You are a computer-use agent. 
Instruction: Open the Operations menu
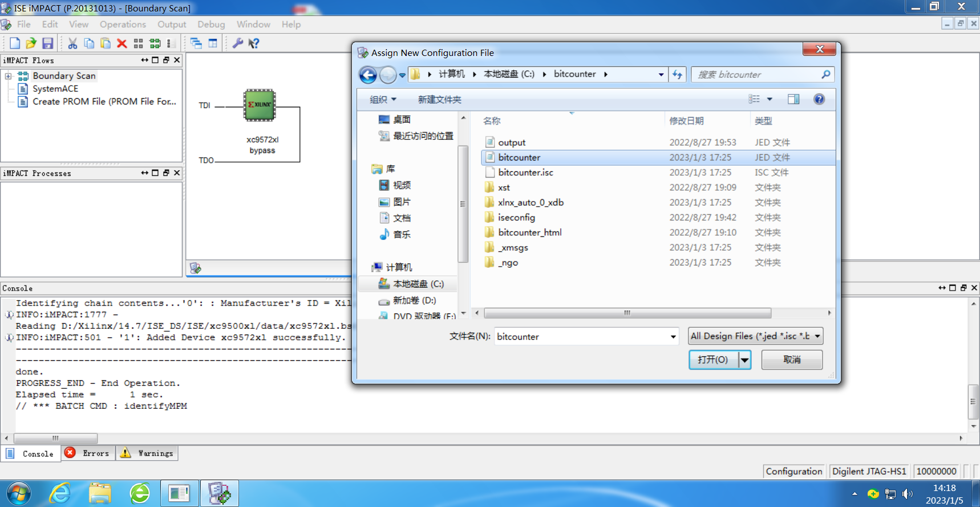click(x=123, y=25)
